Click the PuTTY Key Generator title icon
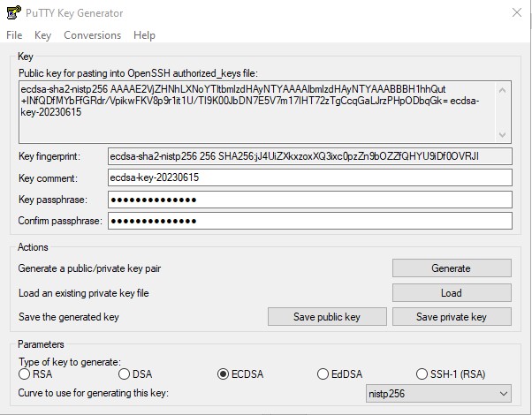The image size is (532, 415). pyautogui.click(x=14, y=12)
